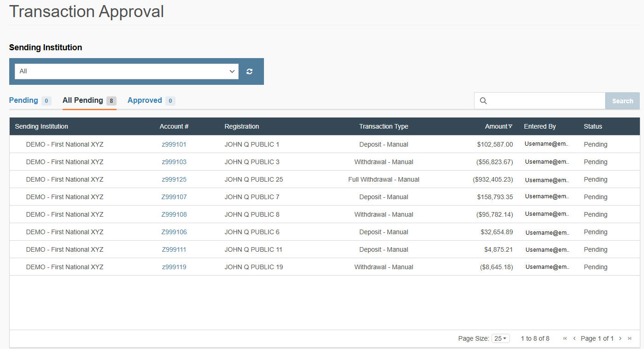Click the Search button
This screenshot has height=349, width=644.
tap(622, 101)
